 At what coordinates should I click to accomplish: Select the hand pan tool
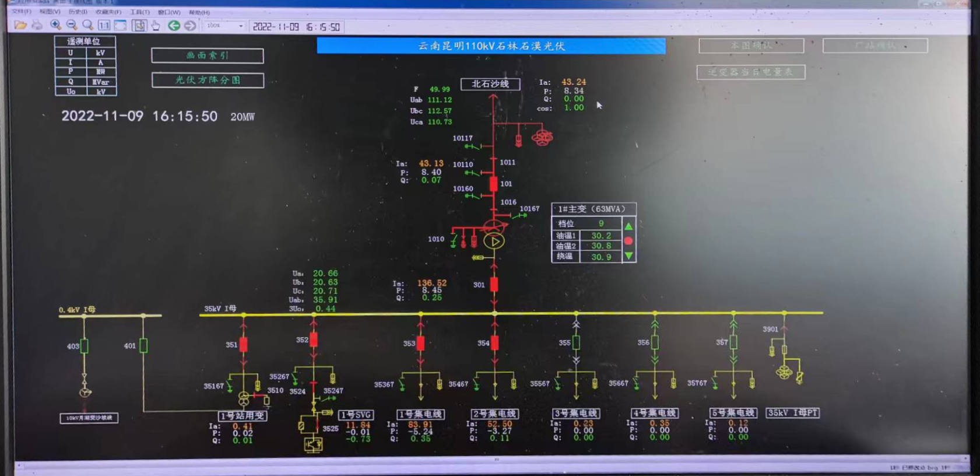click(x=156, y=25)
